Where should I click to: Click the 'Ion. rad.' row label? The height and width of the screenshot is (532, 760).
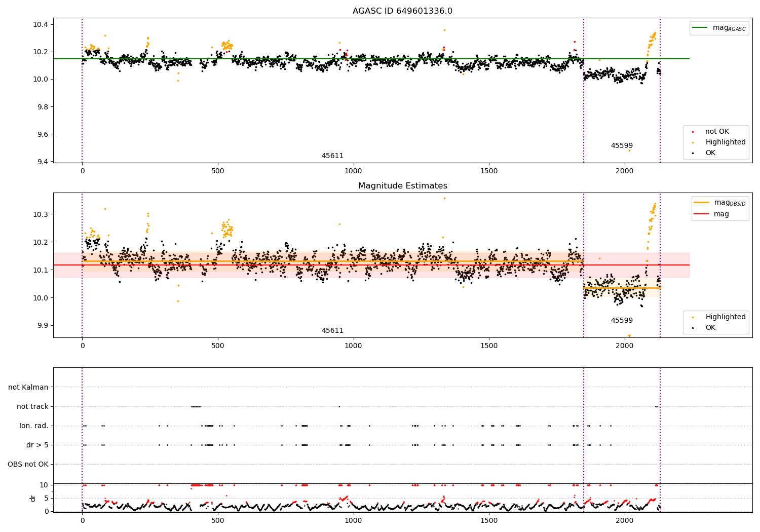(34, 426)
